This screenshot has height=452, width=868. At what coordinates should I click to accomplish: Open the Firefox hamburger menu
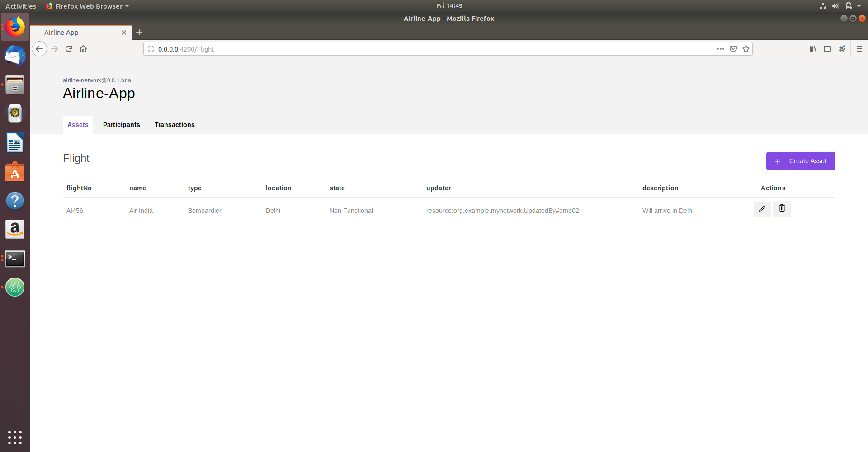tap(859, 49)
